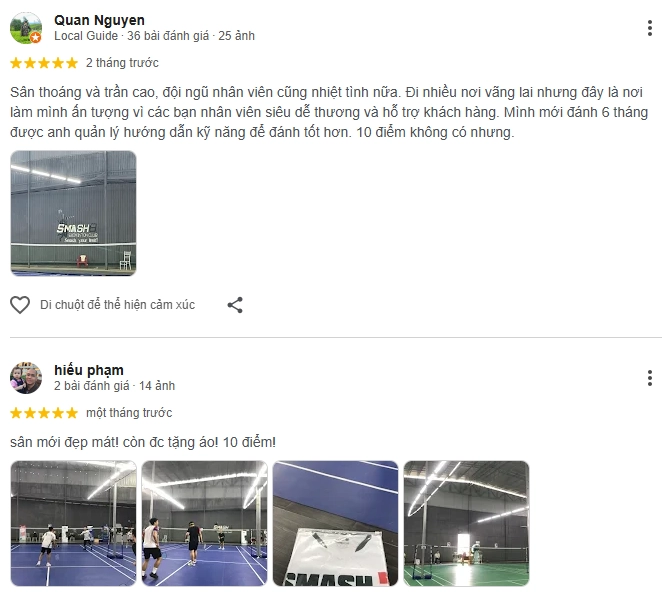Viewport: 669px width, 598px height.
Task: Open hiếu phạm's profile avatar
Action: pos(26,378)
